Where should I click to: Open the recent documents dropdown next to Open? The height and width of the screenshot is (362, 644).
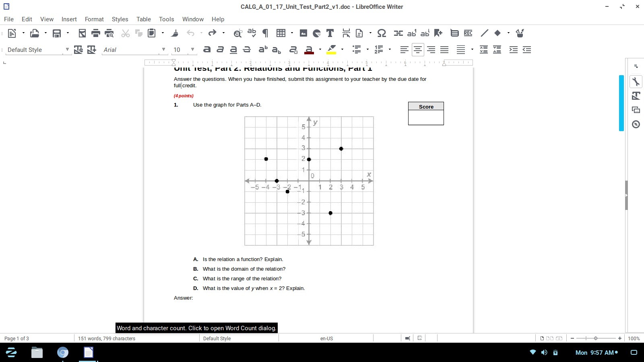45,33
